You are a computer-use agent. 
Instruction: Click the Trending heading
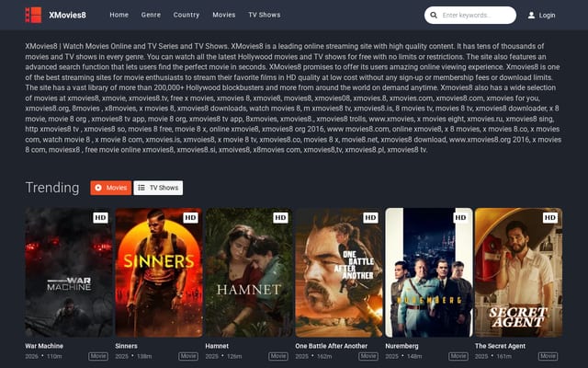click(52, 188)
